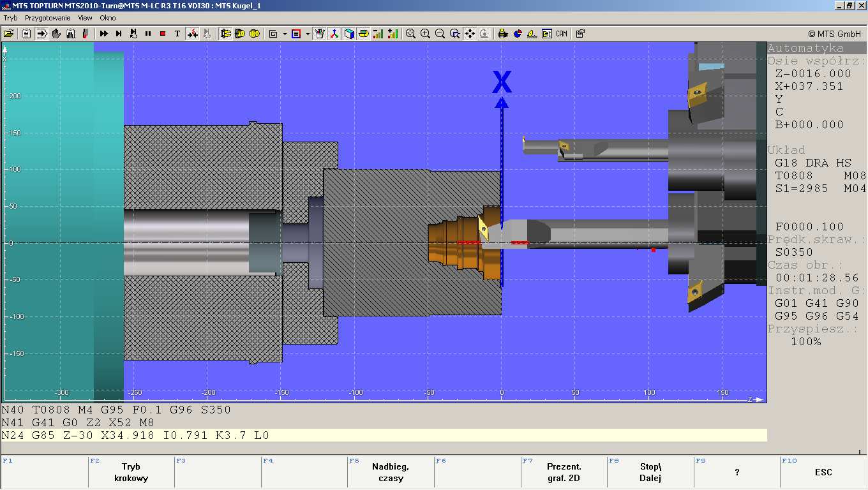Decrease speed with minus bars icon

[x=378, y=33]
